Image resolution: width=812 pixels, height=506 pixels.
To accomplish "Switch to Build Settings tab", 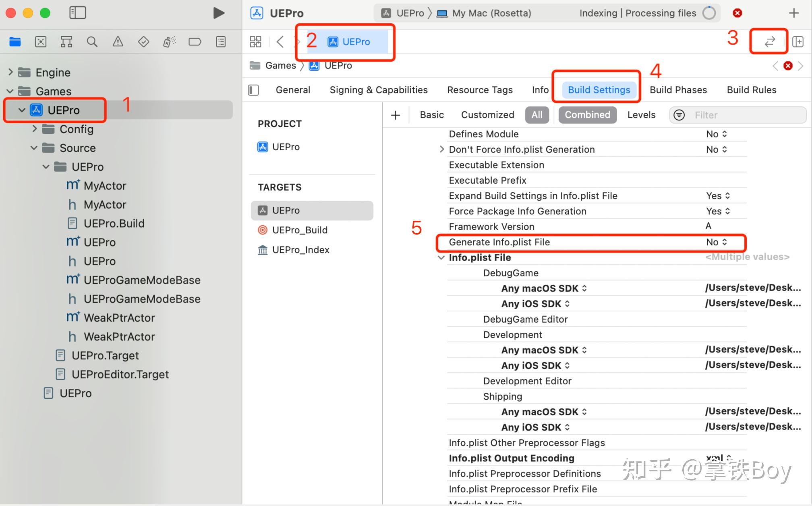I will tap(599, 90).
